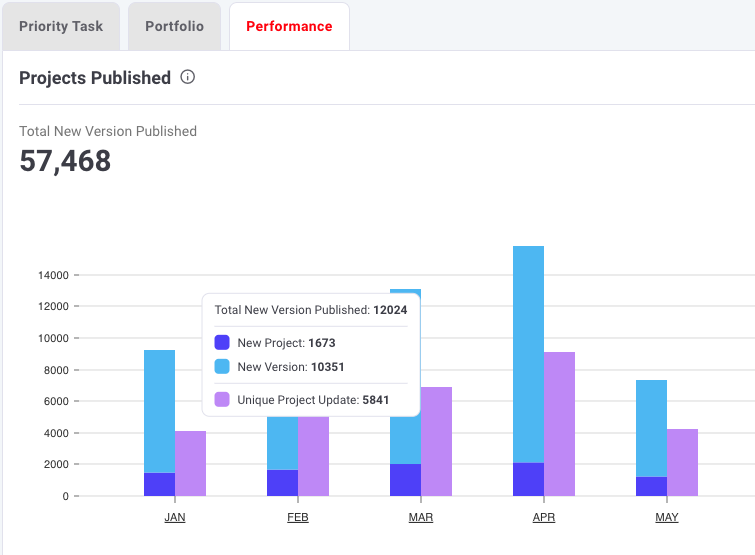Image resolution: width=755 pixels, height=555 pixels.
Task: Click April's dark blue bottom segment
Action: click(528, 479)
